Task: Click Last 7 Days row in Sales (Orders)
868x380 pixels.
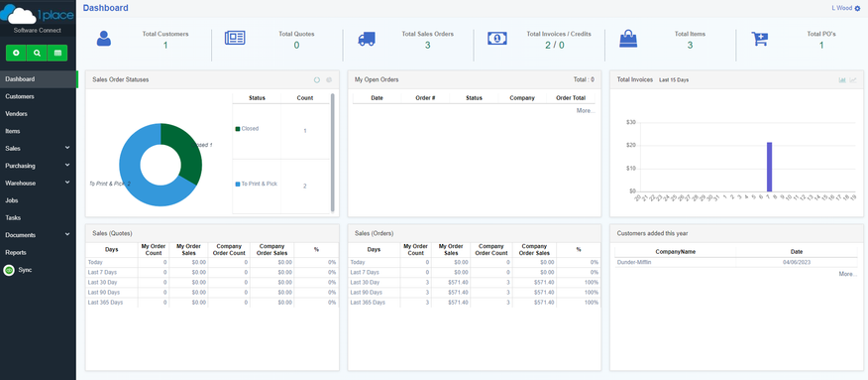Action: click(475, 273)
